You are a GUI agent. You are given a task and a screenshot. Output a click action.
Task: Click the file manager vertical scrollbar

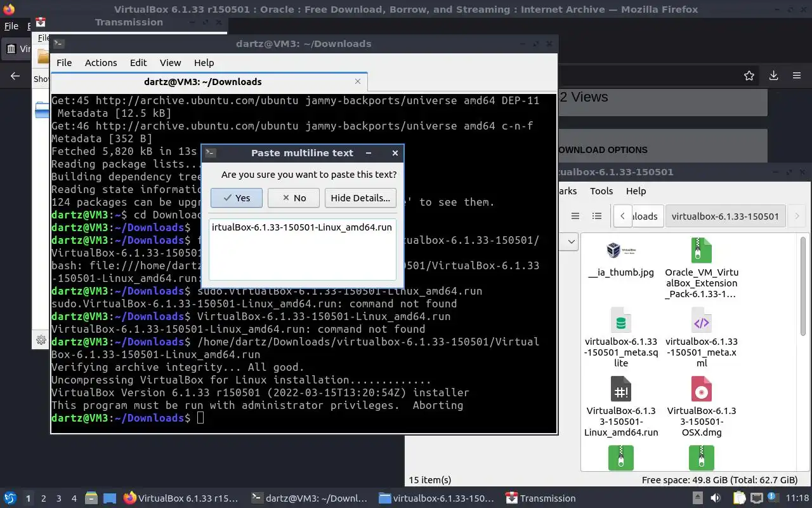(x=803, y=286)
